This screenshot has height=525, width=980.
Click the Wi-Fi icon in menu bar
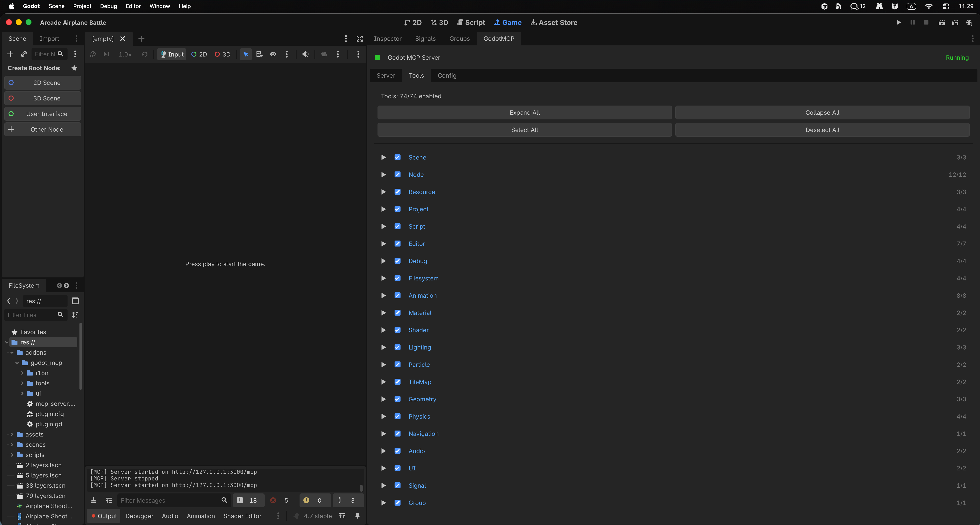tap(929, 6)
